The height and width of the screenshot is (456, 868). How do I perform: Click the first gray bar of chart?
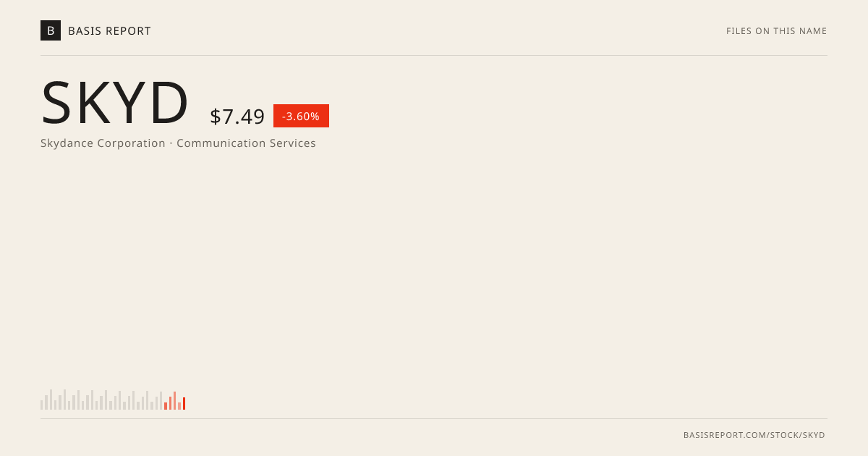41,405
